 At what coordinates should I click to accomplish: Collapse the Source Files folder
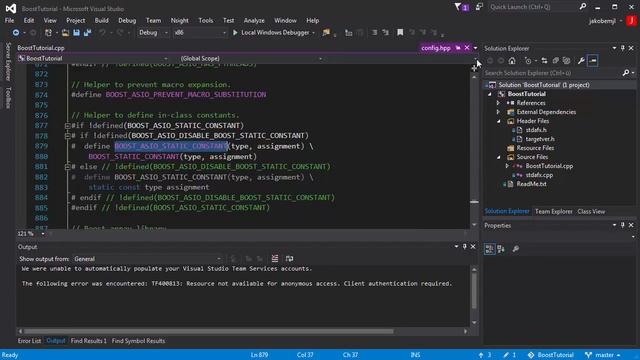[x=498, y=157]
